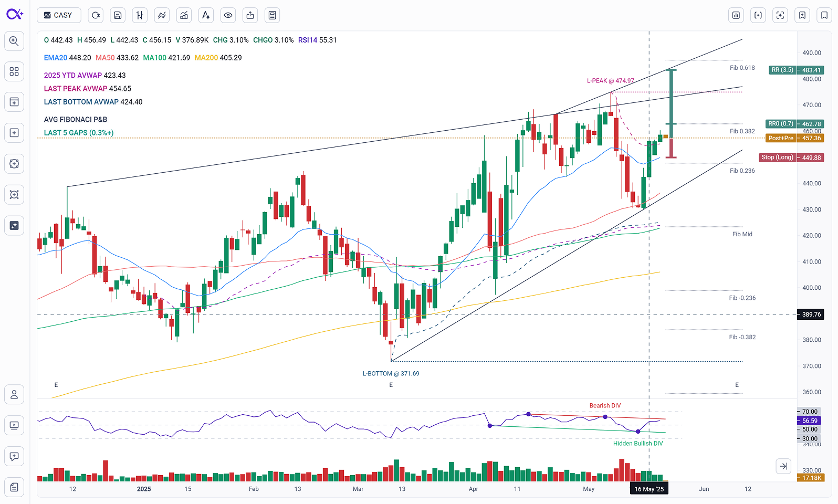
Task: Open the magnifier search icon in sidebar
Action: (14, 41)
